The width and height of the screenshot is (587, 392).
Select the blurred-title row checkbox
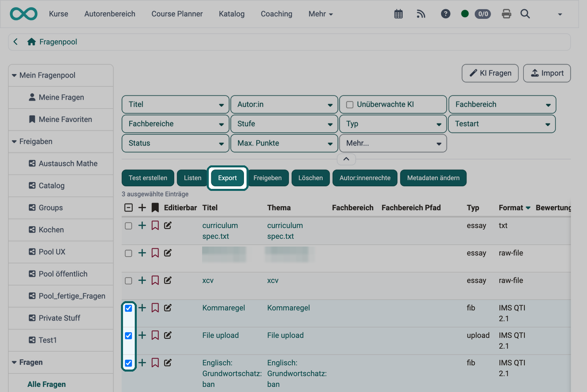pos(129,254)
